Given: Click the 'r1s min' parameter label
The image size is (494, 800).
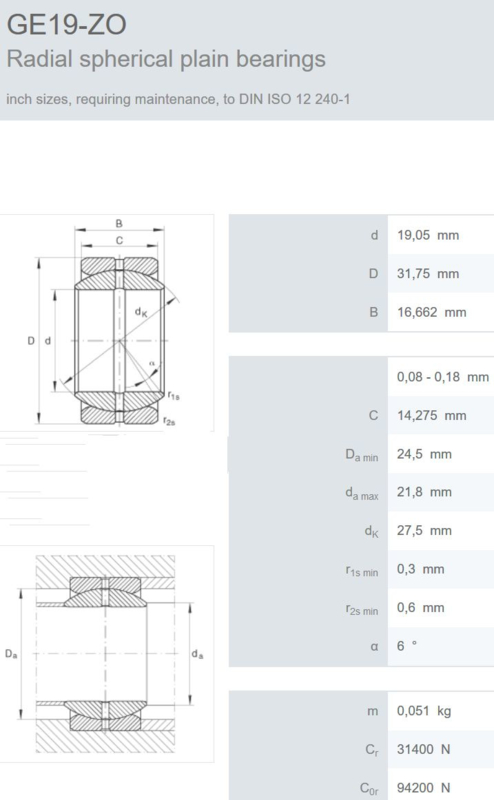Looking at the screenshot, I should pos(362,570).
